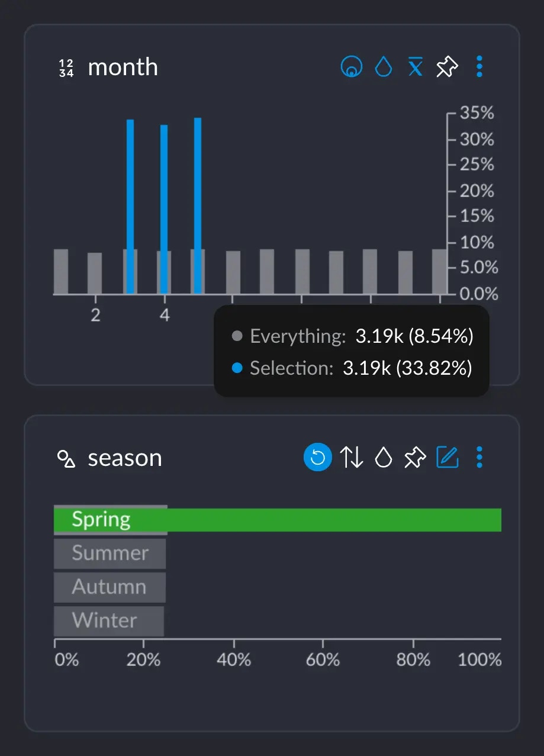Click the filter droplet icon on season card
Viewport: 544px width, 756px height.
click(x=384, y=457)
